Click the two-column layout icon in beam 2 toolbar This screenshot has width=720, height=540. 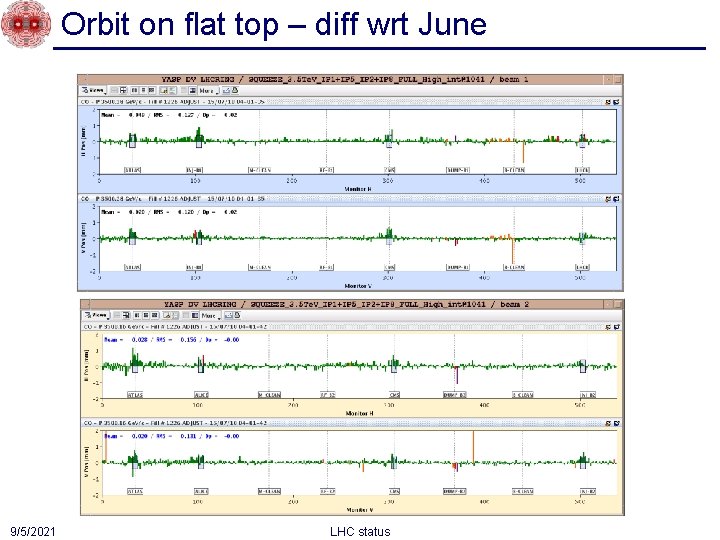[x=137, y=315]
